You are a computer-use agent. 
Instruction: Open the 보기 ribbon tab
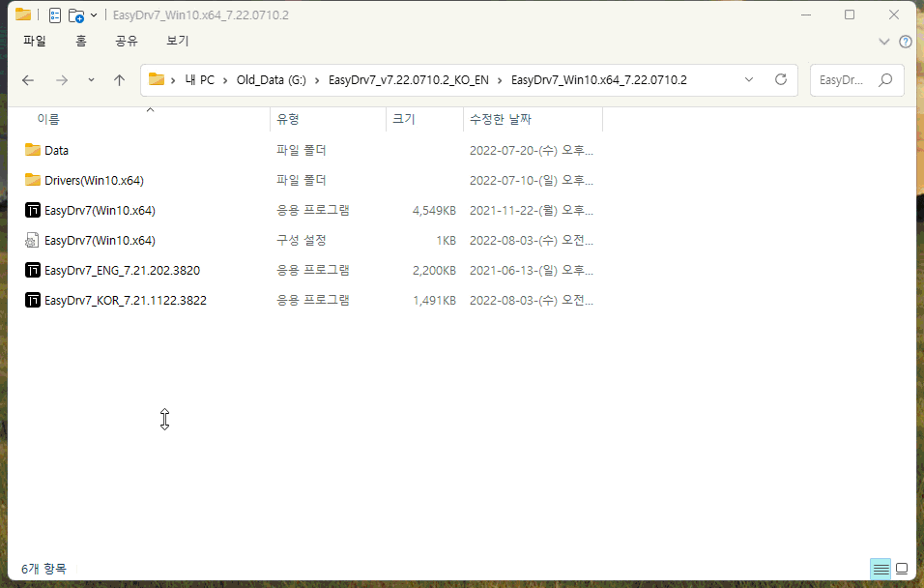point(178,41)
